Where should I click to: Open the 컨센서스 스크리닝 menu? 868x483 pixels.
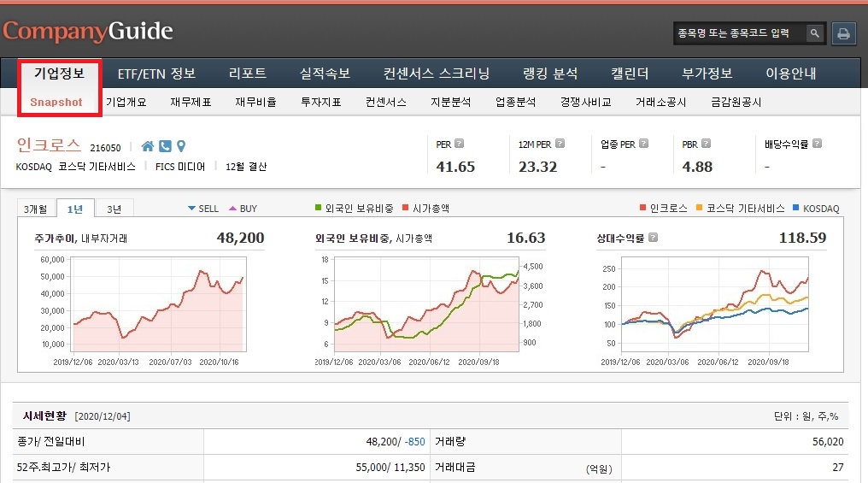click(437, 74)
